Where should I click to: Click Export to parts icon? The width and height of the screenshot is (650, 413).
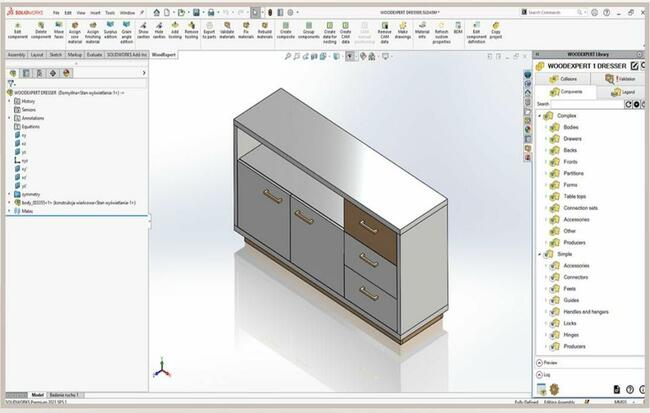click(209, 31)
